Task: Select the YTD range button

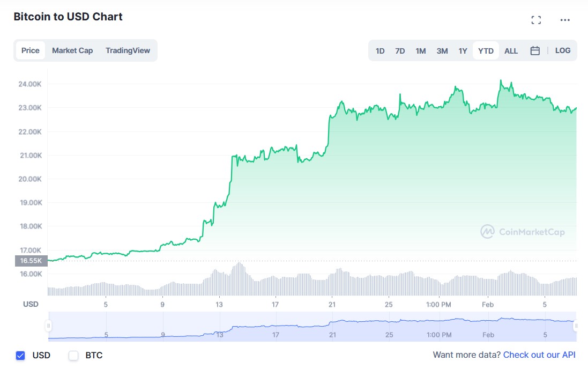Action: pos(485,50)
